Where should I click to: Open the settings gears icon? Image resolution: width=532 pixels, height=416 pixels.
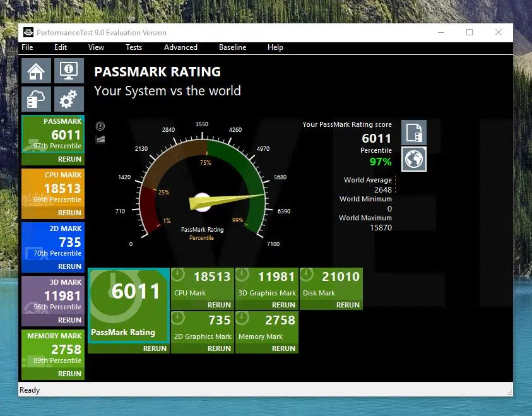[x=68, y=99]
